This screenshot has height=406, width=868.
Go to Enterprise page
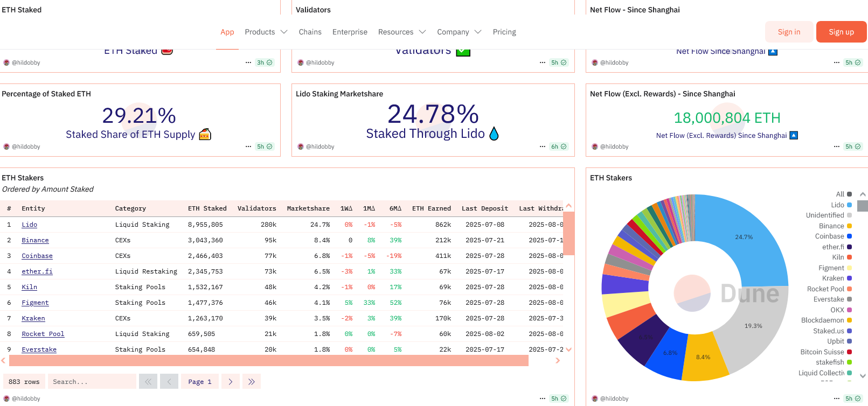coord(350,32)
